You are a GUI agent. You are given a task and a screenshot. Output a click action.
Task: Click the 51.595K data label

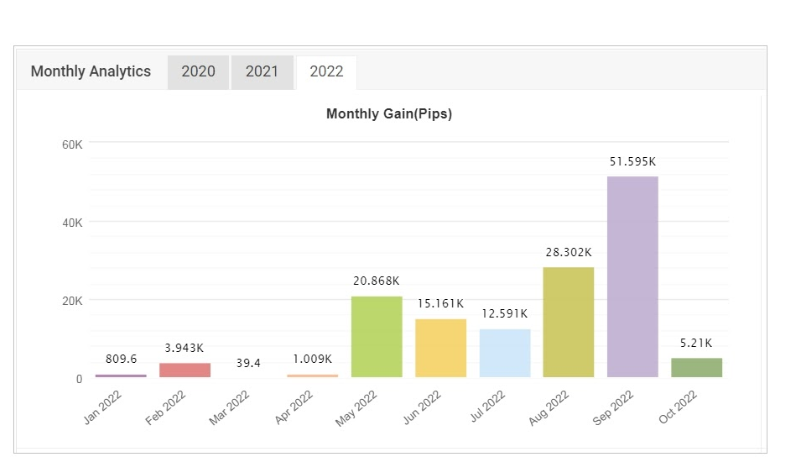coord(632,162)
